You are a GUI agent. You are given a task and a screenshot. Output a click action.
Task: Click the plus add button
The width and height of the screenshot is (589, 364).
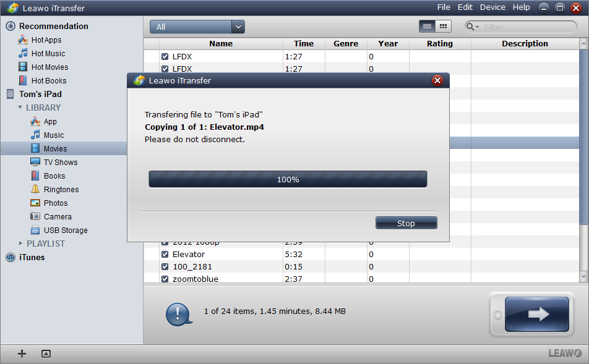pyautogui.click(x=22, y=353)
